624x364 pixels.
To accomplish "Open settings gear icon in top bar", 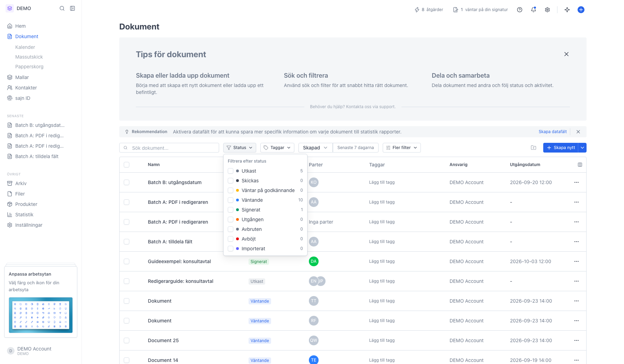I will pyautogui.click(x=547, y=10).
